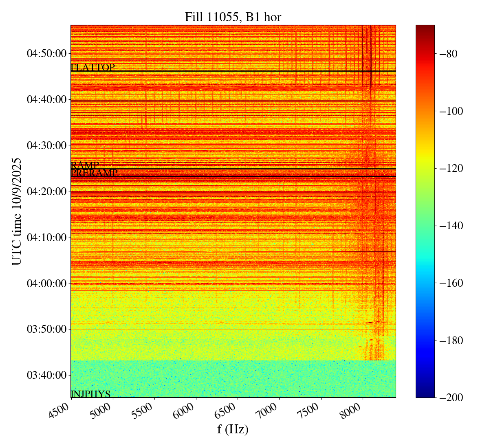Click the 04:00:00 time tick label

tap(46, 283)
